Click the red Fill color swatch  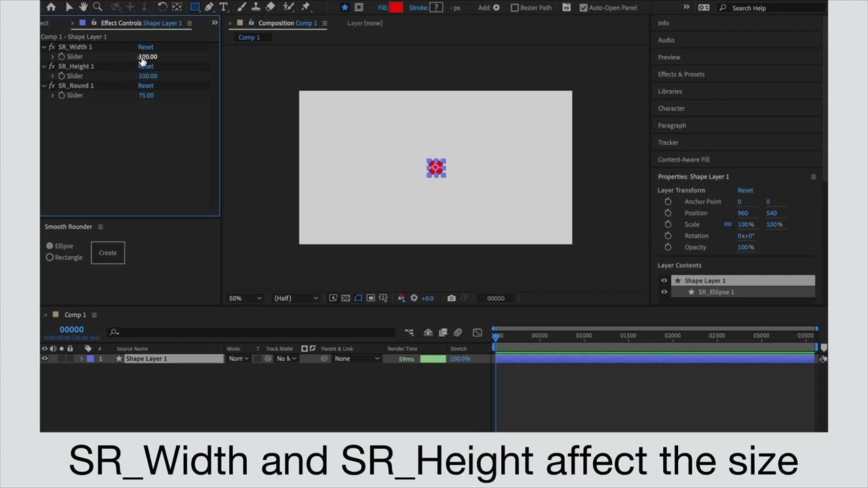pyautogui.click(x=396, y=8)
